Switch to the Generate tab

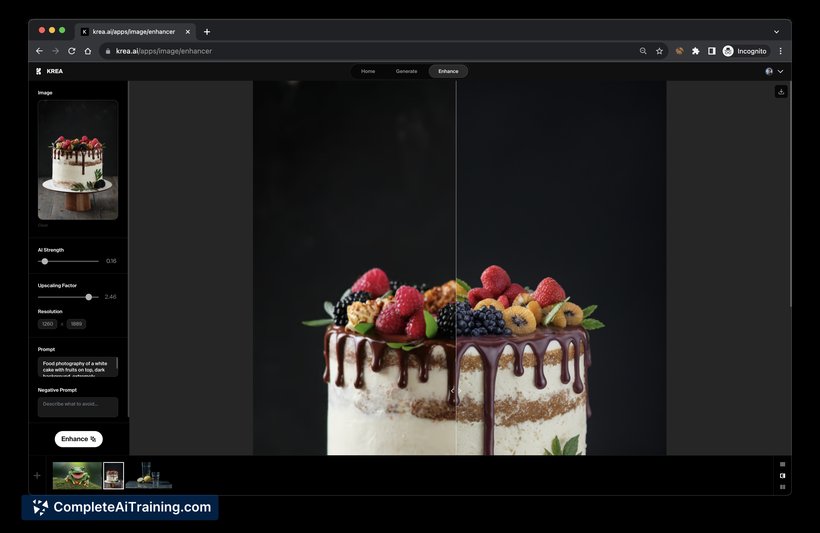406,71
